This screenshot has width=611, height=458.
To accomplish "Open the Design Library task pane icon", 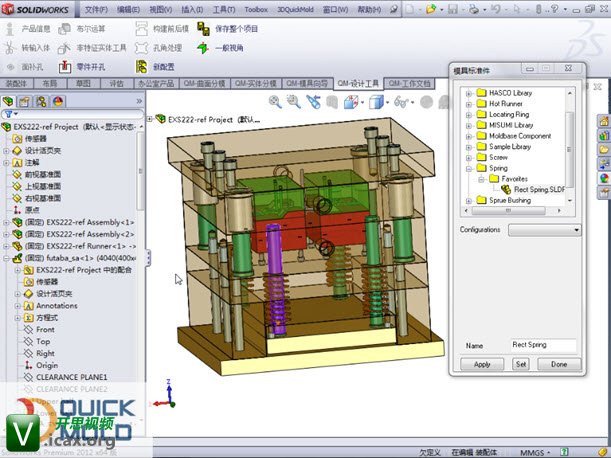I will [x=604, y=136].
